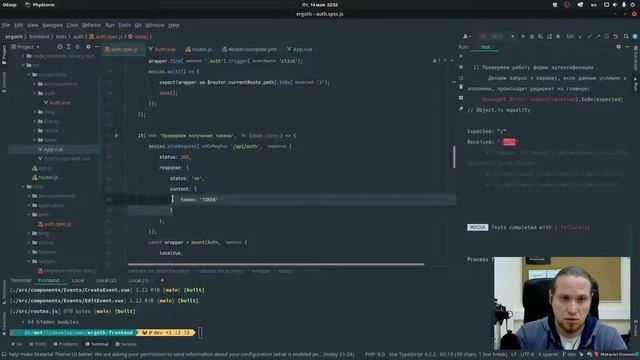Select routes.js in the project tree

pos(45,178)
